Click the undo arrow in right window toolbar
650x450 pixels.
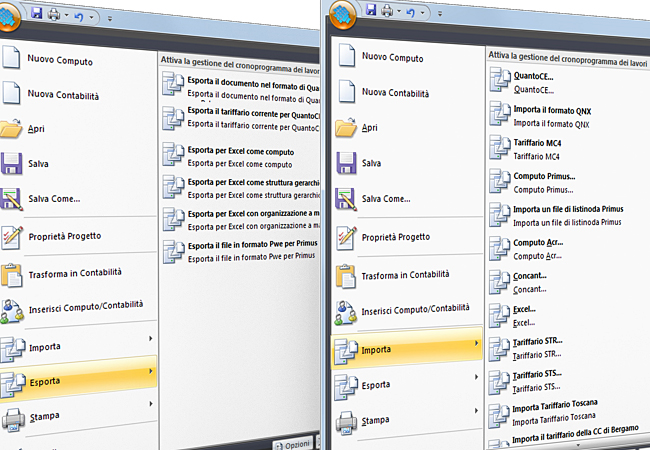411,12
